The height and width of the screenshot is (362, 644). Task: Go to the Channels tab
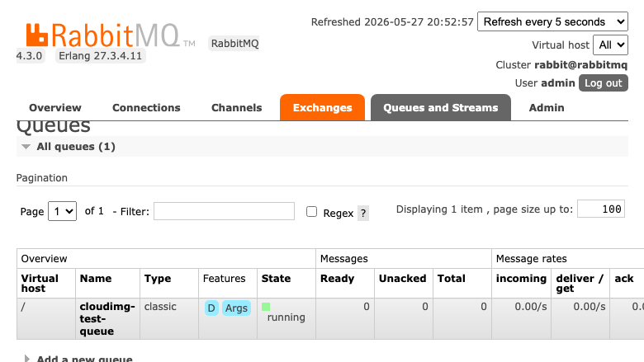237,107
